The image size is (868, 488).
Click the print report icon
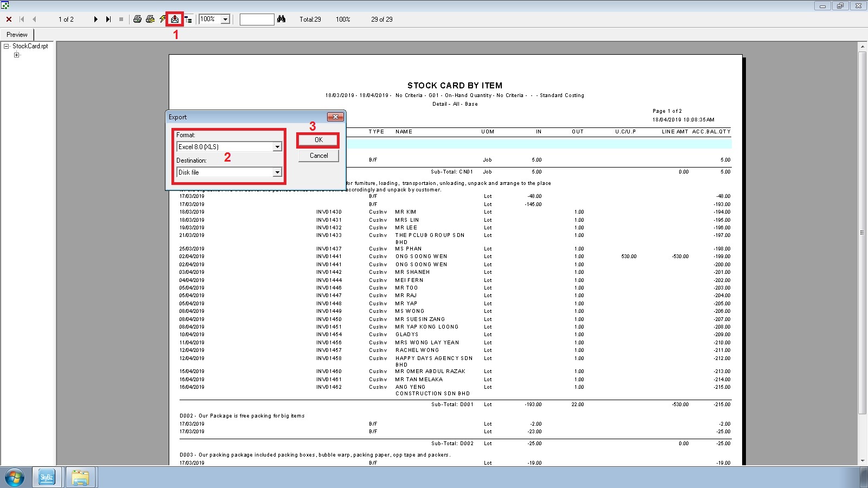(x=137, y=20)
